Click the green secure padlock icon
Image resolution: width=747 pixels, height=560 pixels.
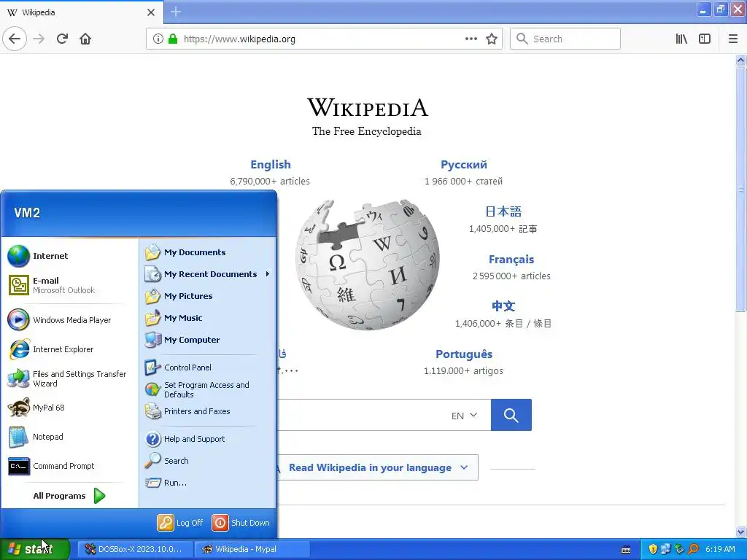click(x=173, y=39)
